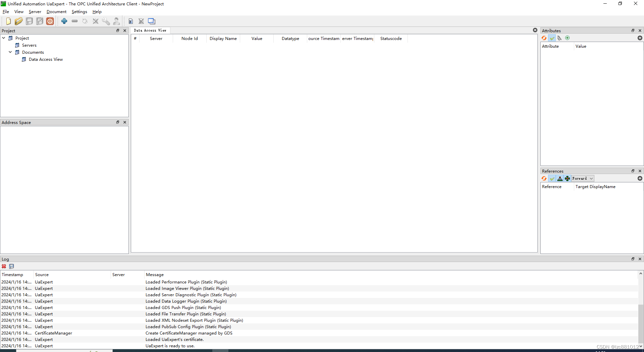644x352 pixels.
Task: Sort by the Datatype column header
Action: click(x=290, y=39)
